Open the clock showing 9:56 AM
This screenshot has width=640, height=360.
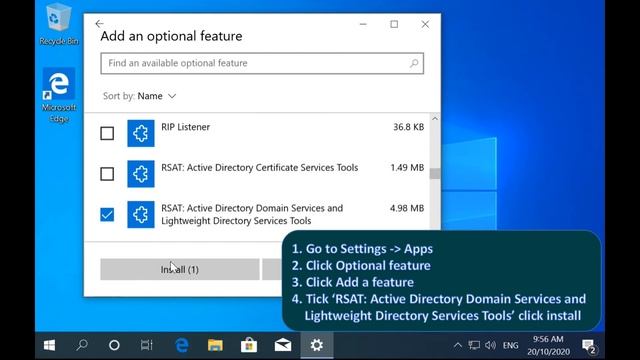548,345
